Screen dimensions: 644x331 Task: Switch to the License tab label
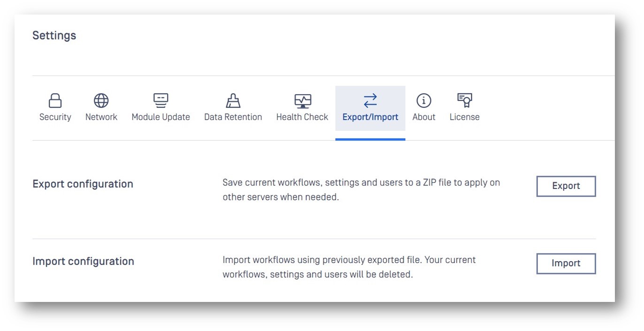(x=464, y=117)
